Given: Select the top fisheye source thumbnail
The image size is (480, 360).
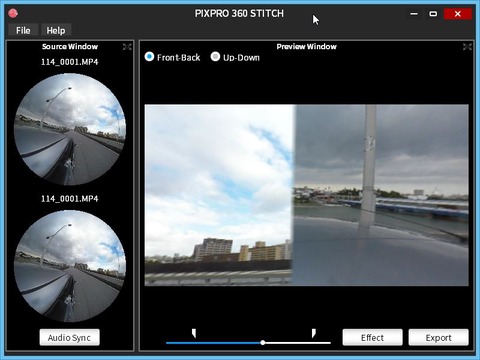Looking at the screenshot, I should [70, 129].
